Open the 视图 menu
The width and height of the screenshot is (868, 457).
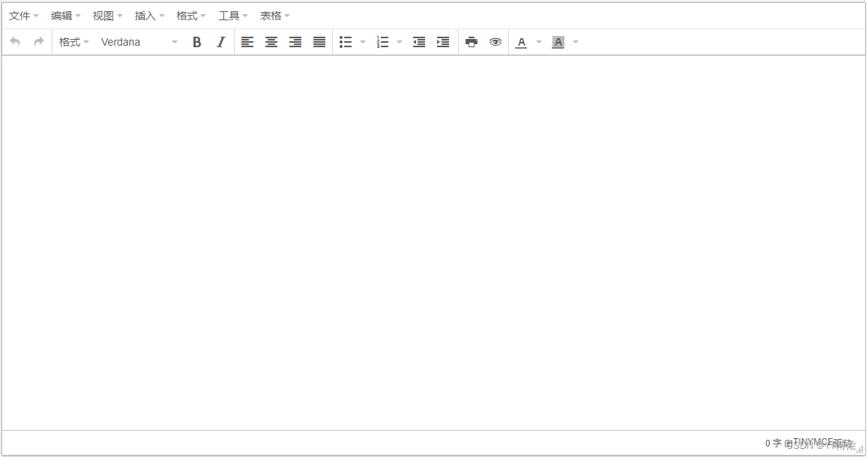tap(107, 16)
